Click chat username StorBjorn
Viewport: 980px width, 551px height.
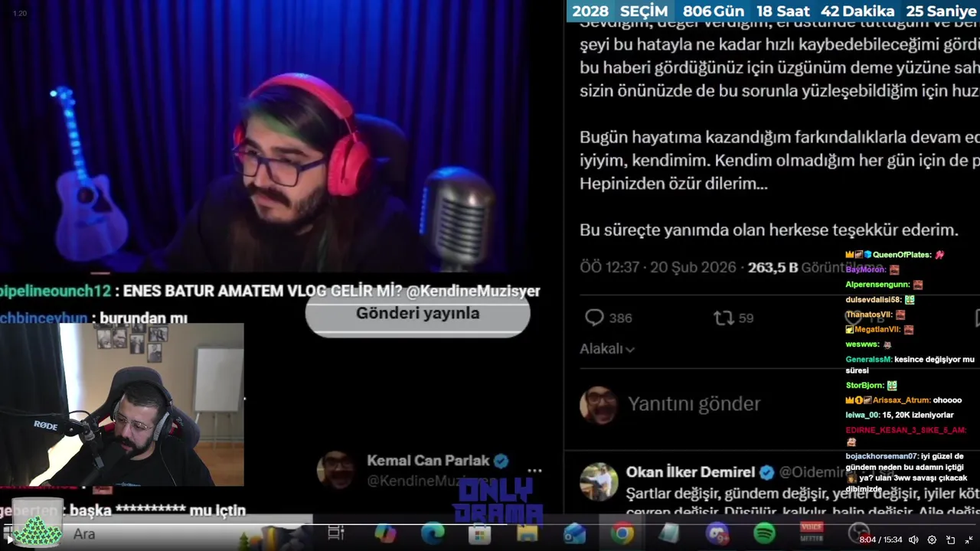[x=865, y=385]
